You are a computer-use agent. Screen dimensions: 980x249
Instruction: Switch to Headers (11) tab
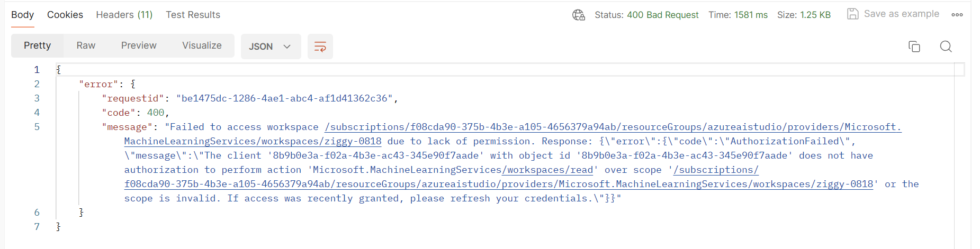[124, 15]
